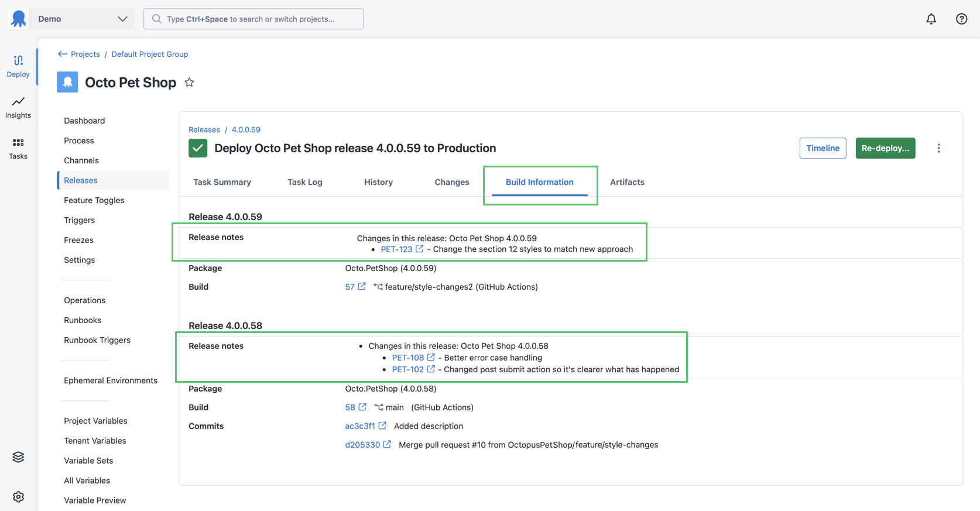980x511 pixels.
Task: Open the Deploy section icon
Action: pyautogui.click(x=18, y=60)
